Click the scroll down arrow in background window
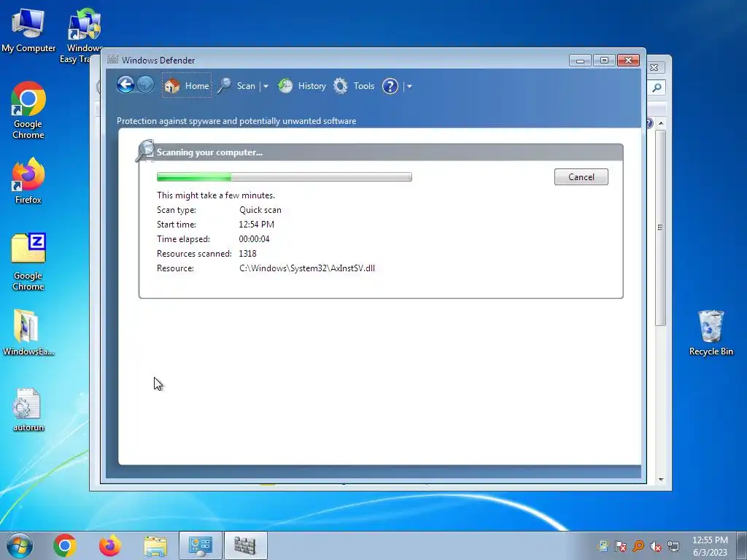The image size is (747, 560). point(661,479)
